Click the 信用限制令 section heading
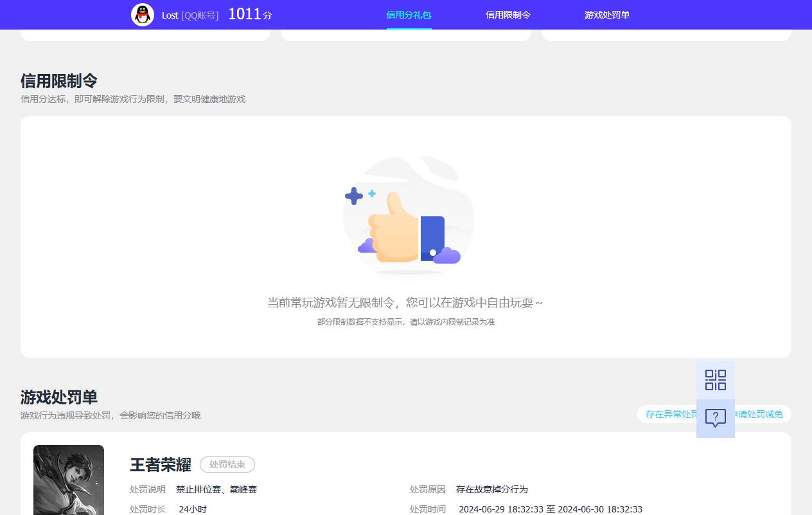The width and height of the screenshot is (812, 515). (59, 81)
